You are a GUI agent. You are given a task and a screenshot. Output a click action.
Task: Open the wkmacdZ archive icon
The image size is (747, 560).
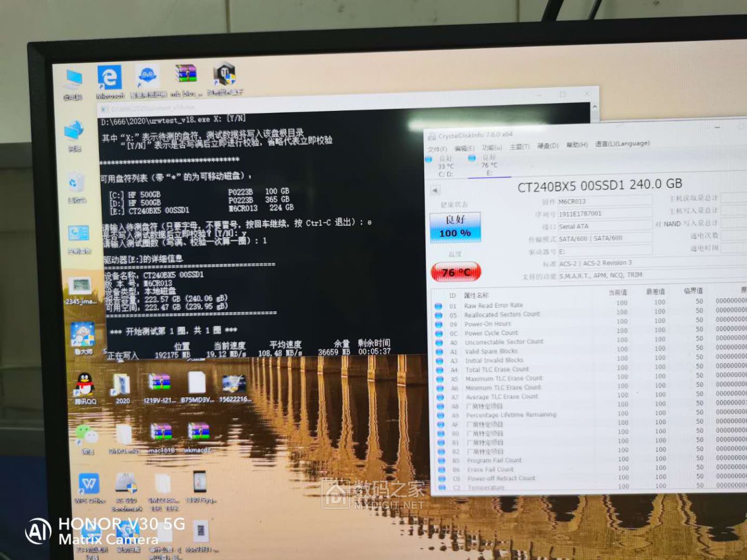pos(198,437)
